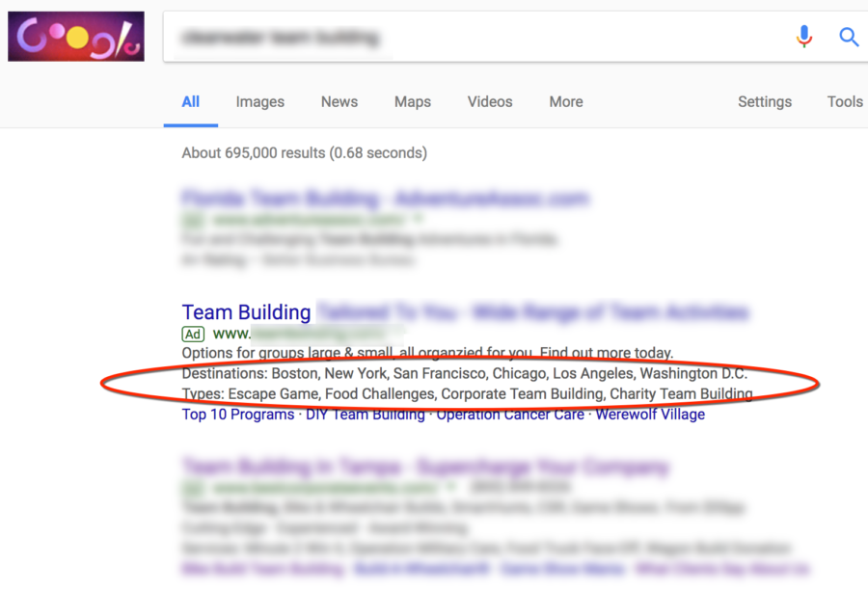Open the "Werewolf Village" sitelink

click(649, 414)
